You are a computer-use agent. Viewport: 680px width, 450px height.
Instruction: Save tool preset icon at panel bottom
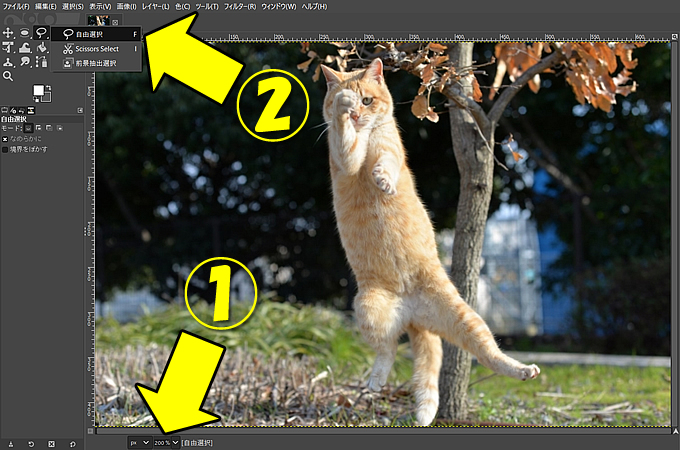click(x=11, y=444)
